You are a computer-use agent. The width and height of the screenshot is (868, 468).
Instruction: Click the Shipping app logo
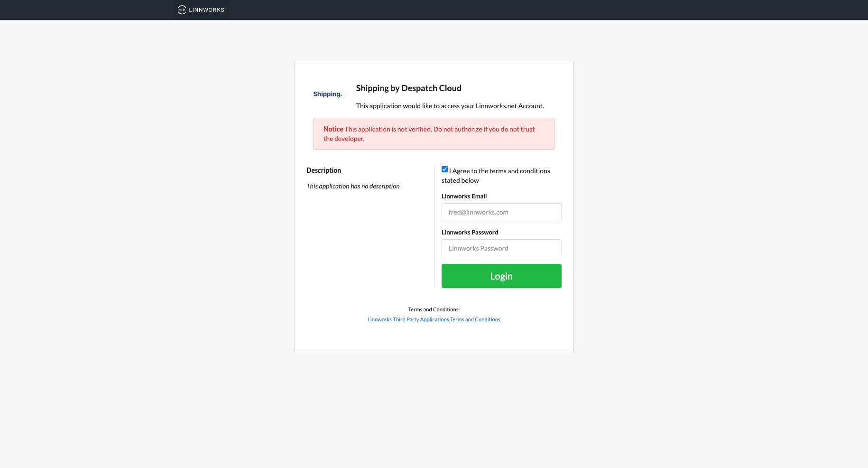point(327,94)
